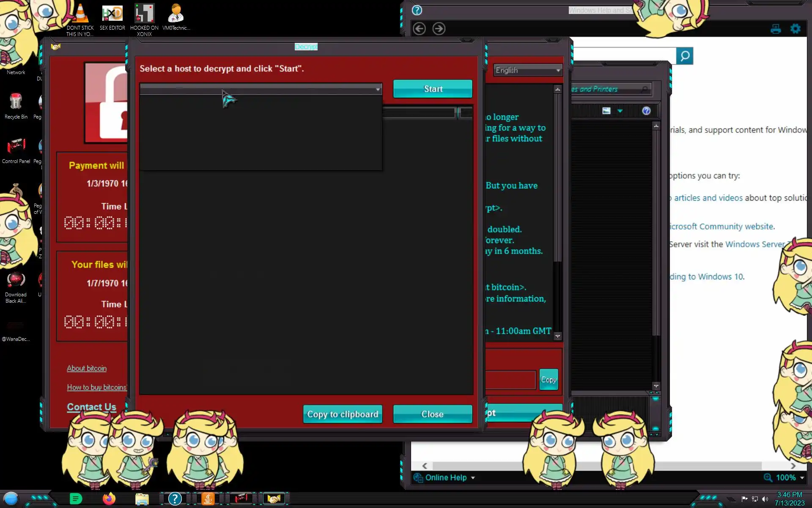
Task: Click the Start button to begin decryption
Action: tap(432, 89)
